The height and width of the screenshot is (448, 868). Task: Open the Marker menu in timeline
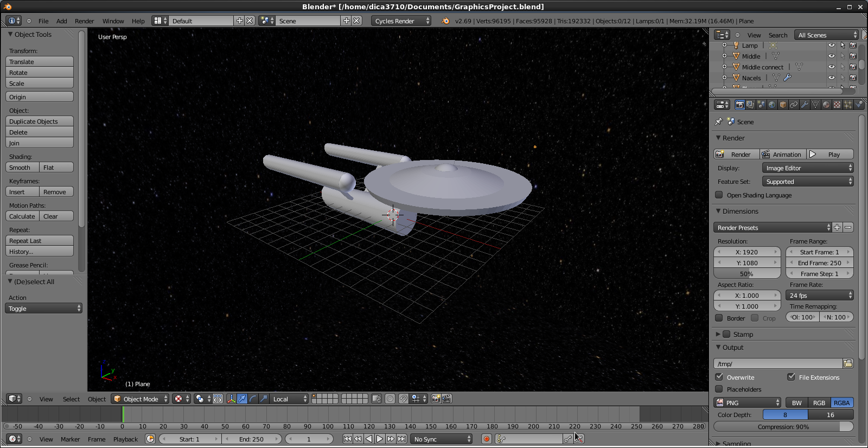pos(70,439)
